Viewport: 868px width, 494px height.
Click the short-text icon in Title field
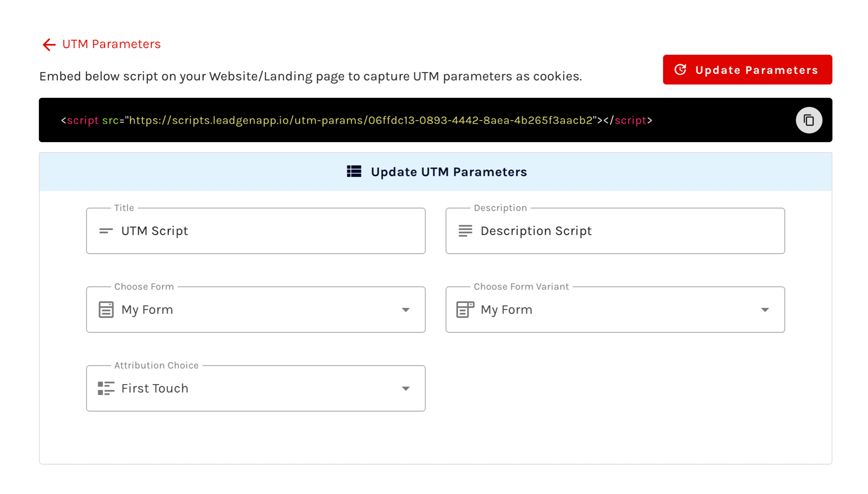coord(106,231)
